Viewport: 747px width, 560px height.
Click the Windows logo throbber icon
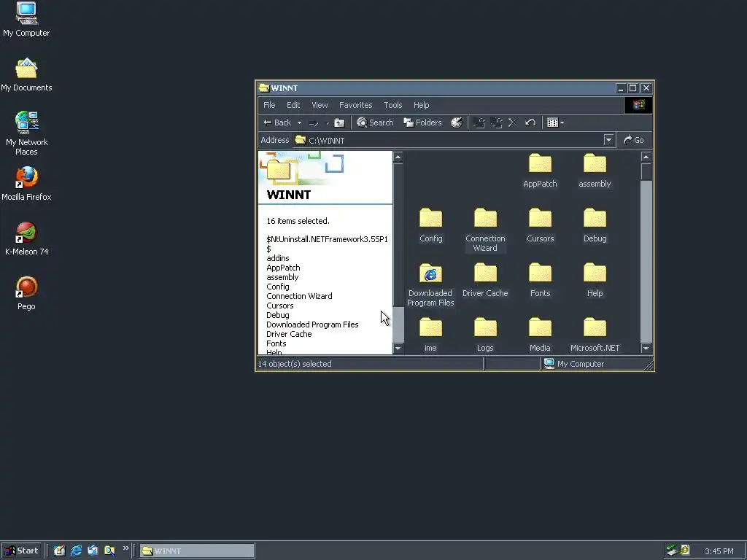coord(638,105)
